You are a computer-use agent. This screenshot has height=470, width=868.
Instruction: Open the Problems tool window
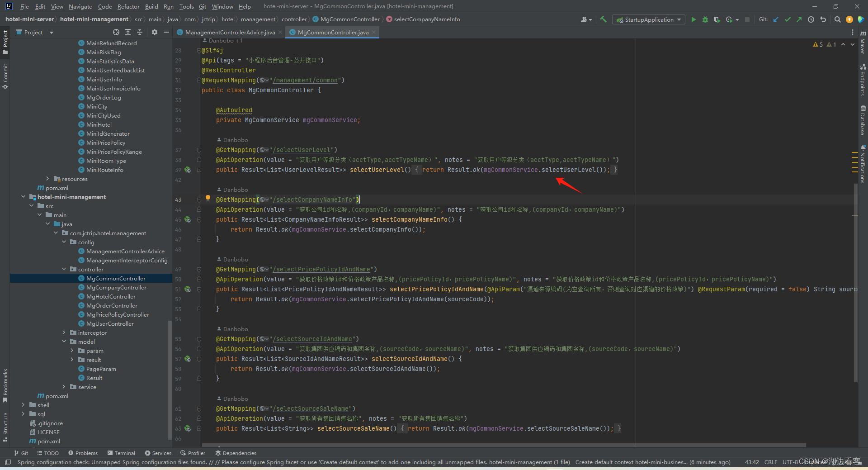[83, 453]
